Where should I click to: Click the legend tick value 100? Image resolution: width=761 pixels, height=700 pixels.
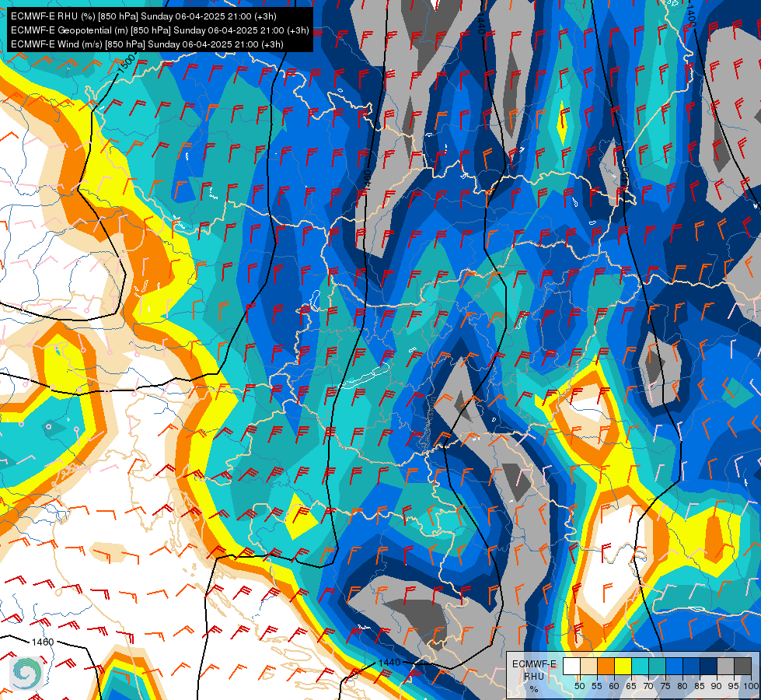[751, 686]
